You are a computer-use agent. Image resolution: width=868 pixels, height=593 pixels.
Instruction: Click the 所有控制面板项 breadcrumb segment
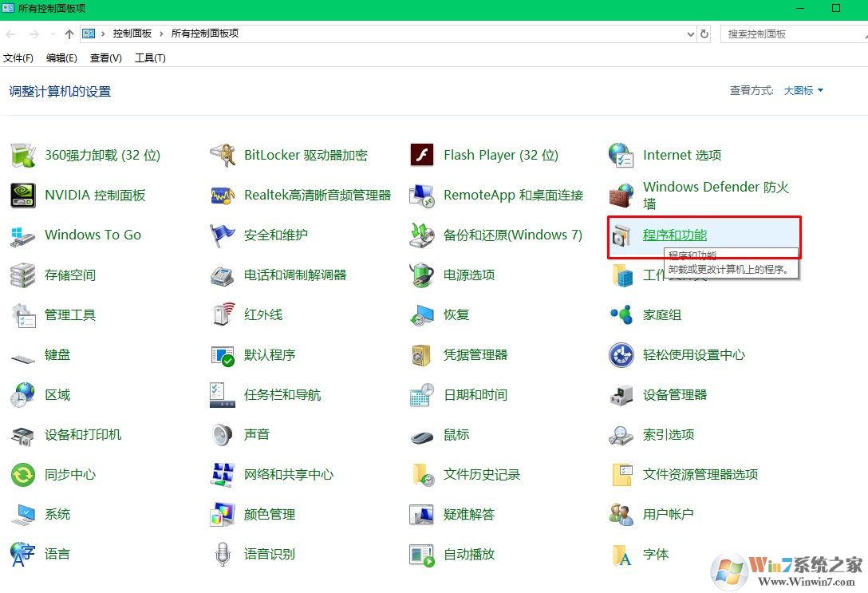tap(205, 34)
